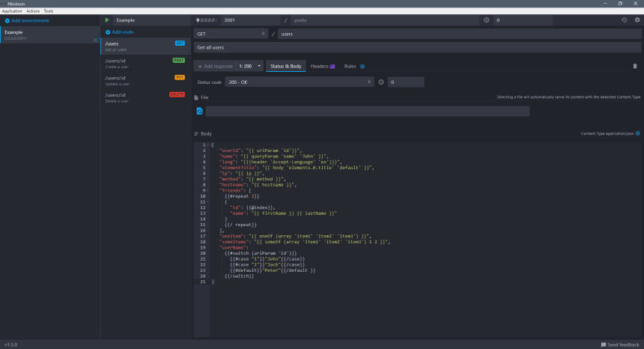Click the Add environment plus icon
This screenshot has height=349, width=644.
point(7,20)
